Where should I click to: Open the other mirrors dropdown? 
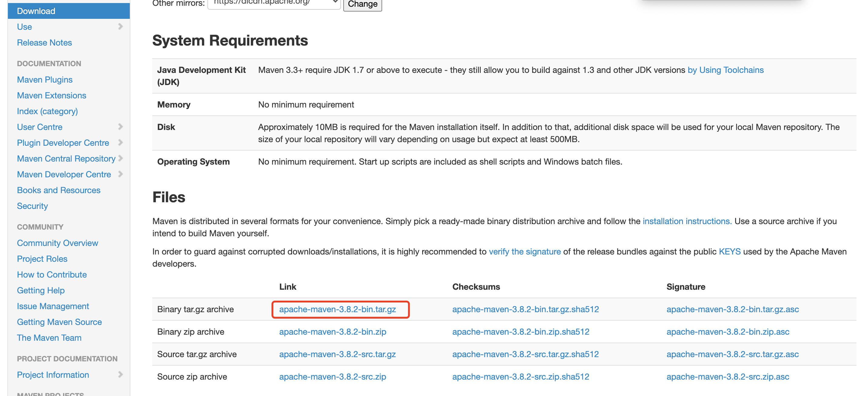pos(274,3)
